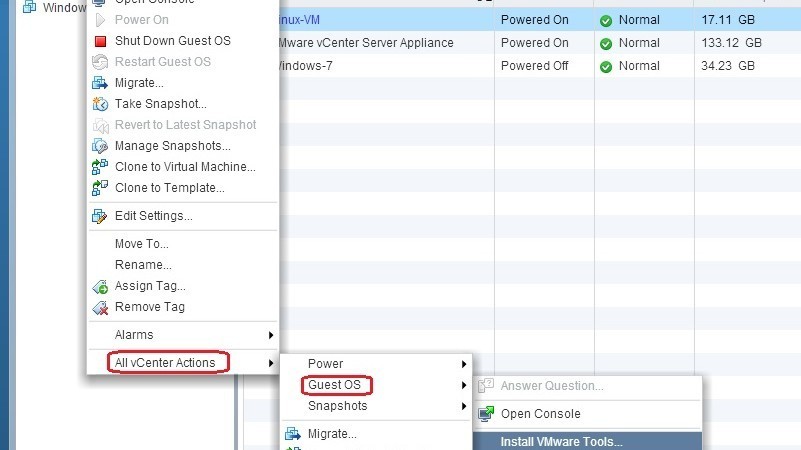Image resolution: width=801 pixels, height=450 pixels.
Task: Expand the Alarms submenu arrow
Action: (271, 335)
